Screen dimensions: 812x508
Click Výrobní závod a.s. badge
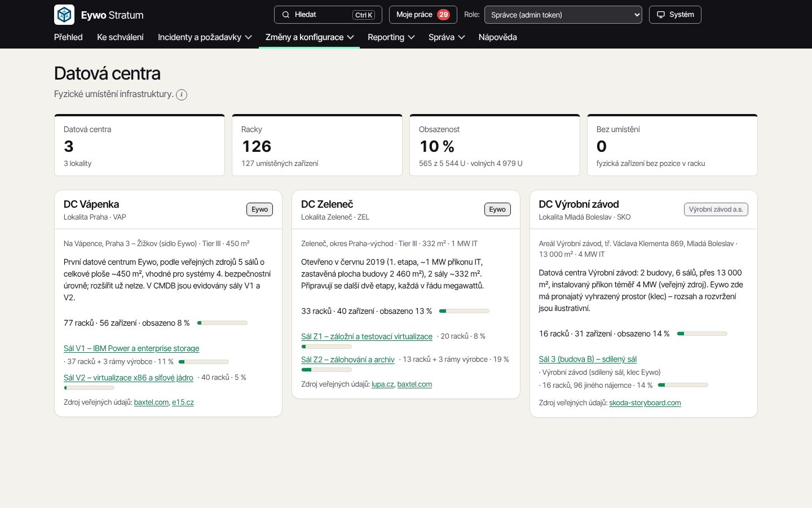click(x=716, y=209)
